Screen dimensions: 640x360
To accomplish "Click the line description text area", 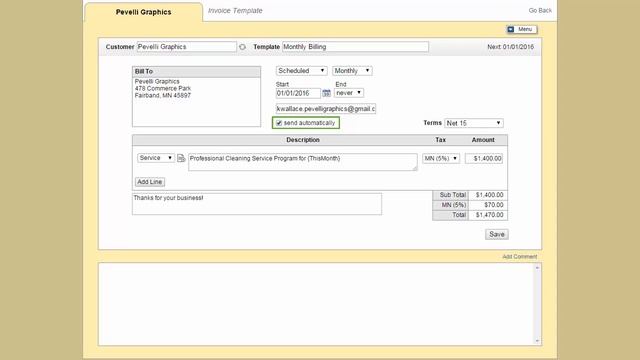I will click(x=303, y=162).
